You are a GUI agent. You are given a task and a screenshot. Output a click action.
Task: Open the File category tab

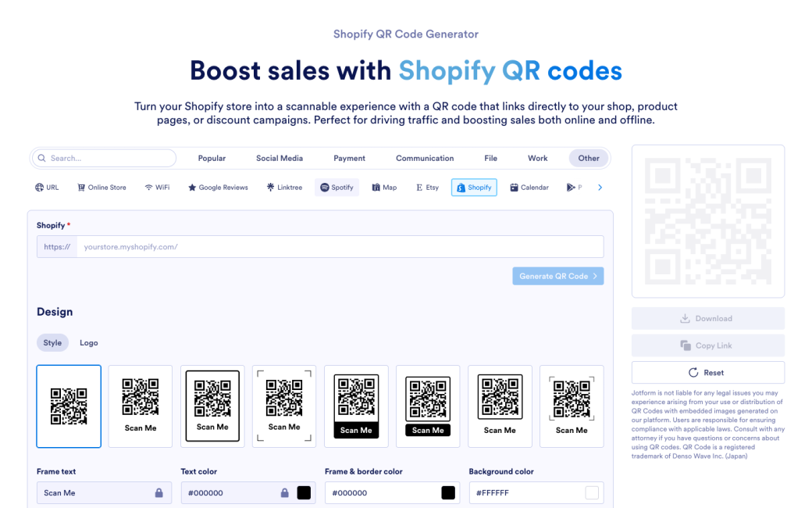(491, 158)
